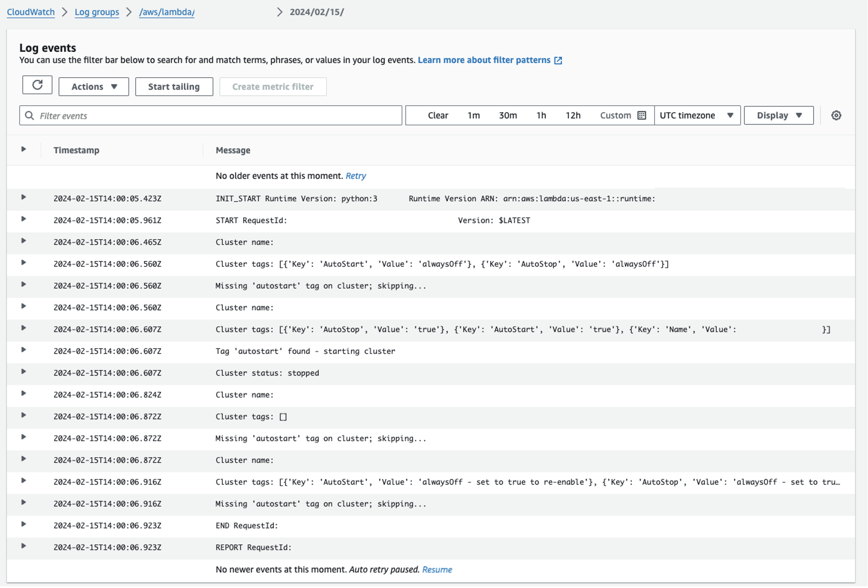Click Resume to restart auto retry
The height and width of the screenshot is (588, 868).
click(437, 570)
